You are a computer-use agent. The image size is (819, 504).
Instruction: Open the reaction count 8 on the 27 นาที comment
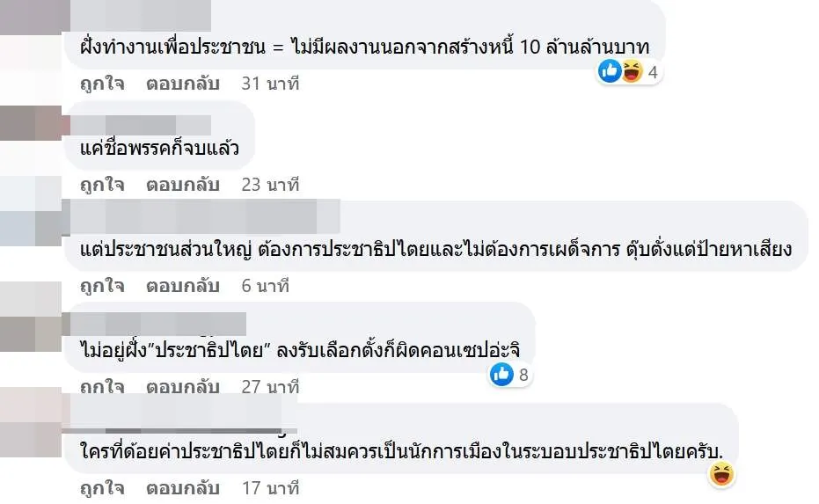523,375
